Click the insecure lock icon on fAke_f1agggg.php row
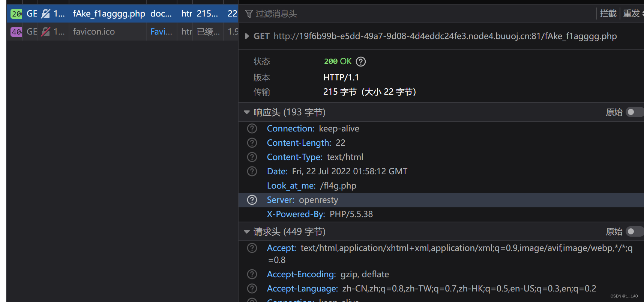This screenshot has width=644, height=302. [45, 14]
